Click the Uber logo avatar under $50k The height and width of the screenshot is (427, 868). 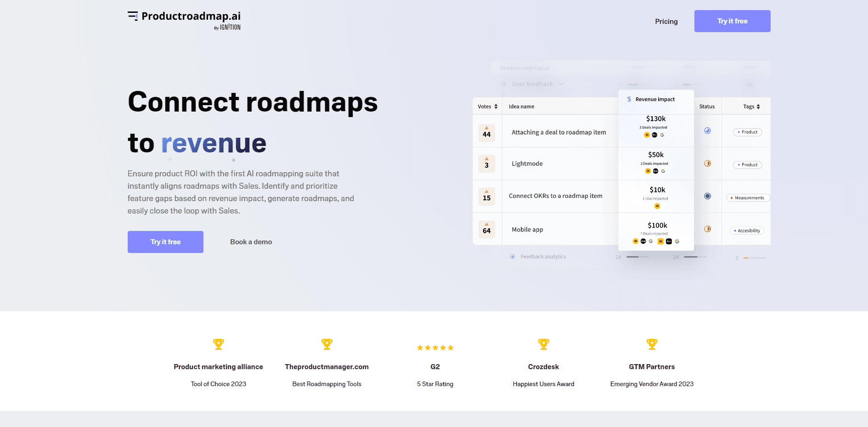click(655, 171)
